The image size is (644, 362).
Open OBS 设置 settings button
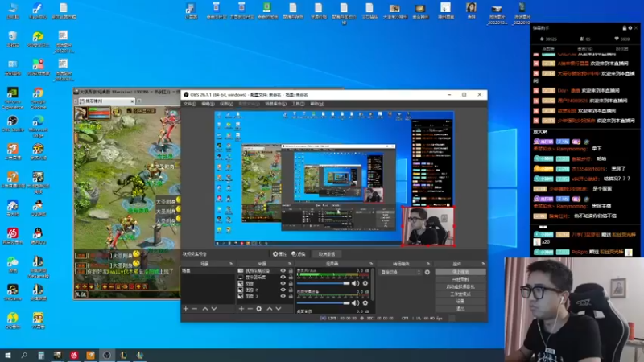point(460,301)
